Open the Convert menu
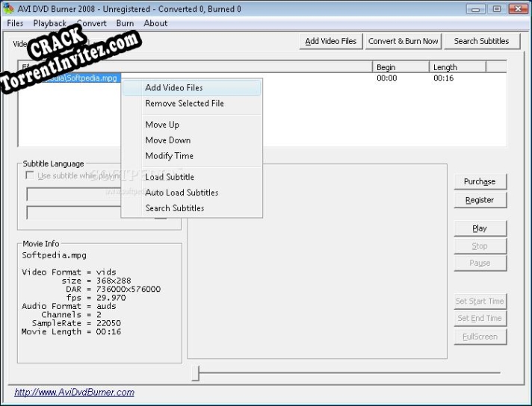Viewport: 532px width, 406px height. click(92, 23)
